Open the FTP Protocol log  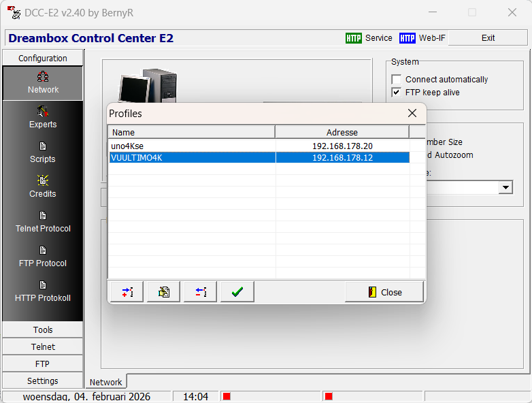pyautogui.click(x=43, y=257)
